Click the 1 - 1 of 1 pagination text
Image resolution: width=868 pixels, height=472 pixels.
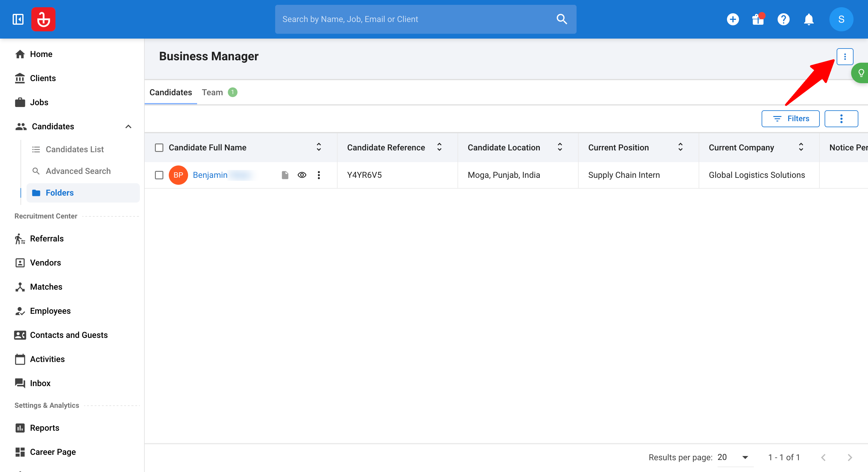coord(784,457)
